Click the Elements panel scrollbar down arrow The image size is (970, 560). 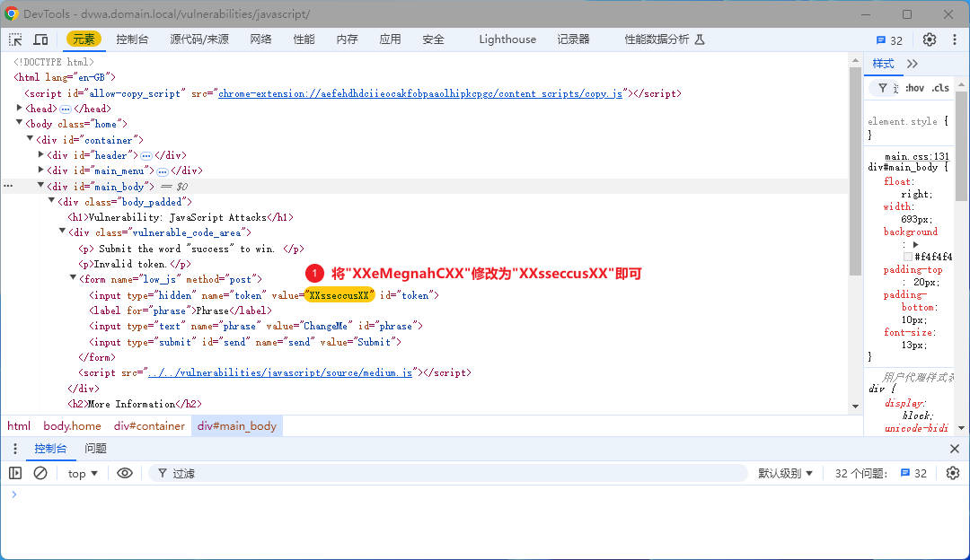[x=856, y=407]
